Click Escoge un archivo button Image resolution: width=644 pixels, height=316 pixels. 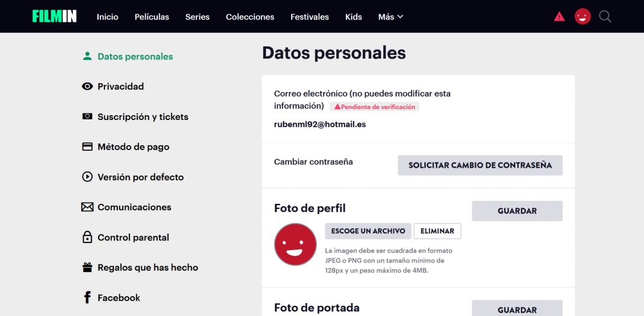click(368, 231)
